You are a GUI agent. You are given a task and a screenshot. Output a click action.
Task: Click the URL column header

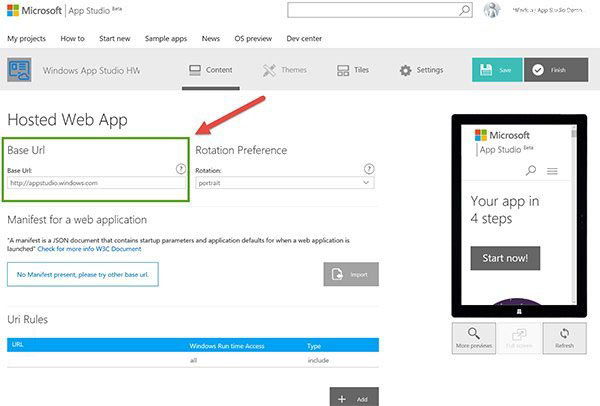(x=18, y=344)
